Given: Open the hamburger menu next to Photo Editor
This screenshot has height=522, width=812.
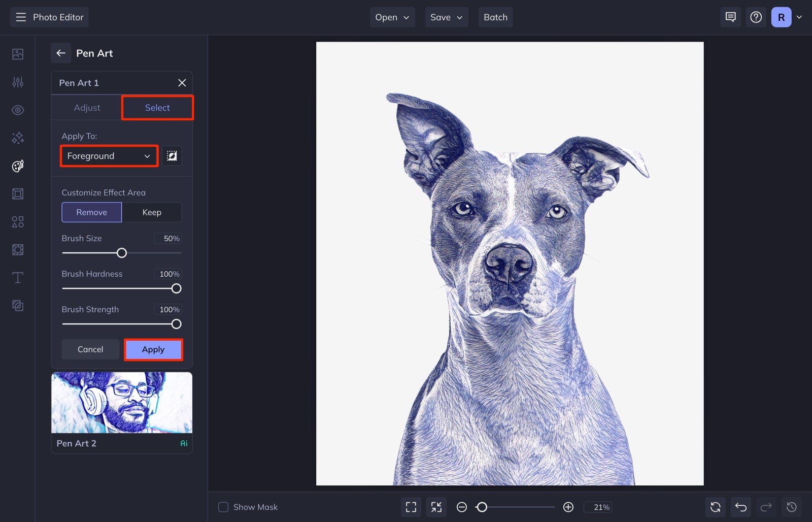Looking at the screenshot, I should click(20, 17).
